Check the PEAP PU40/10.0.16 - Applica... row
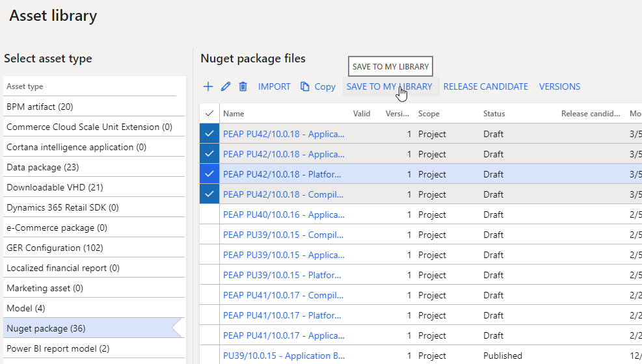Screen dimensions: 642x364 (x=209, y=214)
